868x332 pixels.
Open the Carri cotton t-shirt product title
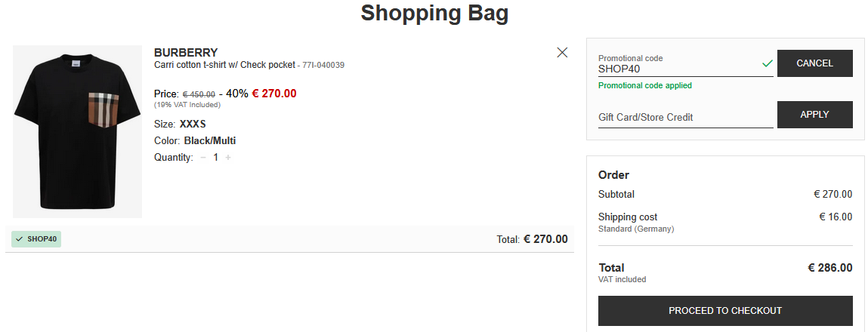224,65
